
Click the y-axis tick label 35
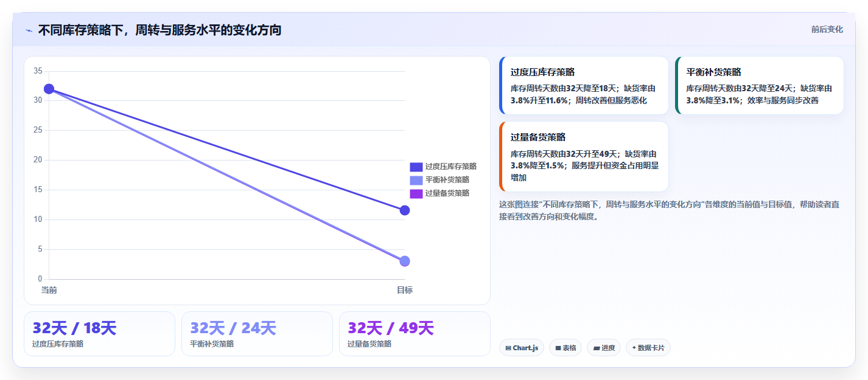(x=38, y=71)
